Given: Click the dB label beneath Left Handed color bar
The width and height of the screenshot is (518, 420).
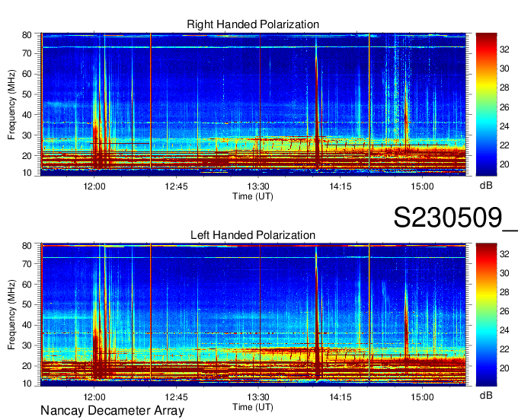Looking at the screenshot, I should pos(486,395).
